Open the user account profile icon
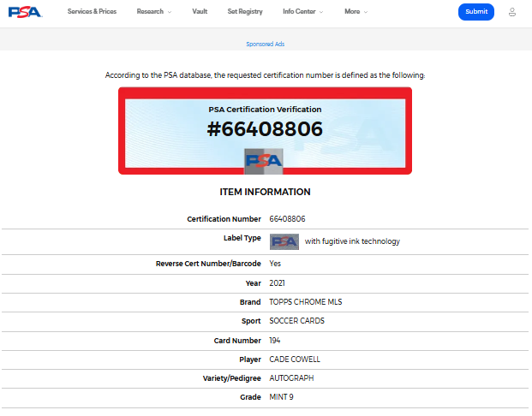 point(512,12)
